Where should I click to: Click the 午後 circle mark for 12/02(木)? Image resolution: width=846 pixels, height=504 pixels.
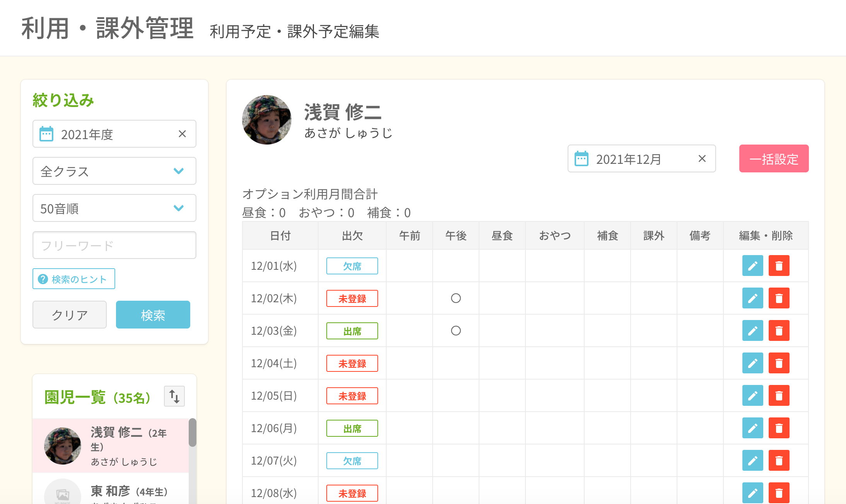pyautogui.click(x=456, y=298)
